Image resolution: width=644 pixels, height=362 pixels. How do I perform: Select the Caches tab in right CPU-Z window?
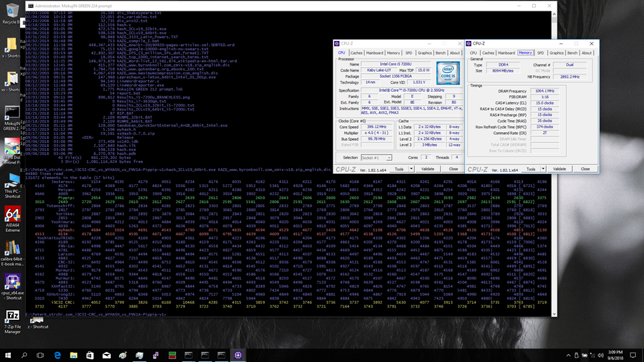click(x=488, y=53)
